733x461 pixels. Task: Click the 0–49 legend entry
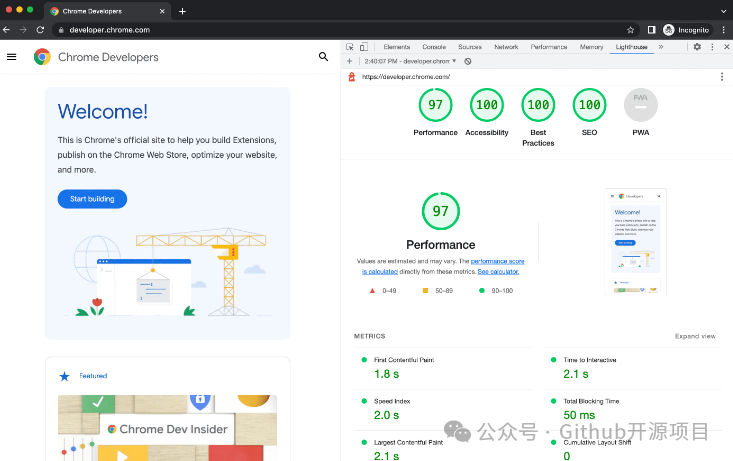click(383, 291)
